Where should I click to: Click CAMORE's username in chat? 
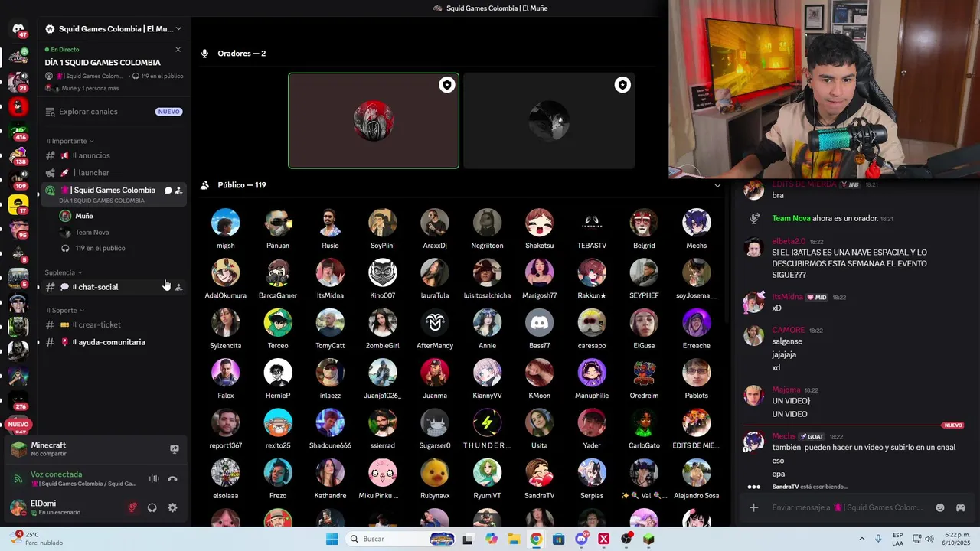[x=789, y=330]
